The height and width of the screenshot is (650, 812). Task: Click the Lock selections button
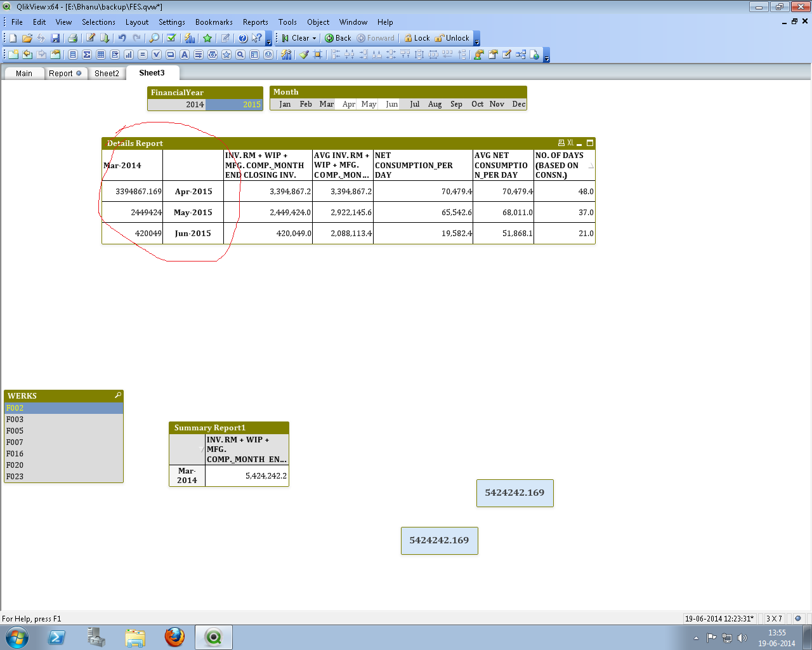click(x=417, y=38)
